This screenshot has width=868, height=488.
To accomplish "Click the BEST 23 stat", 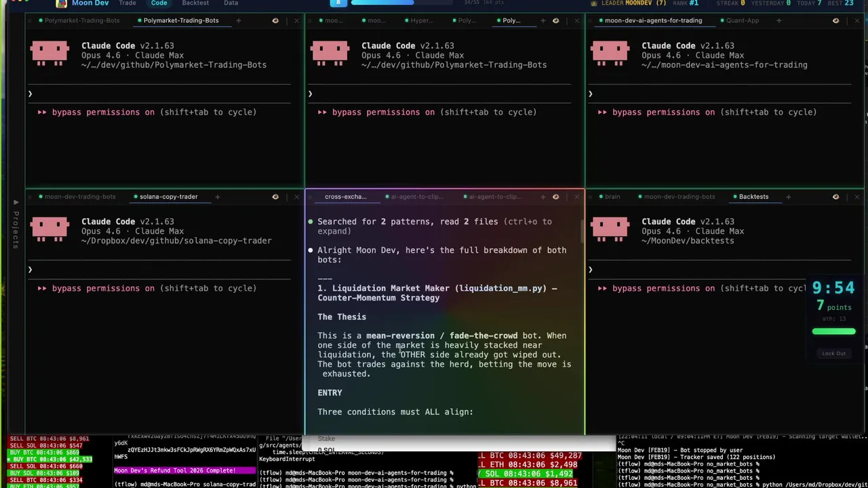I will pos(840,3).
